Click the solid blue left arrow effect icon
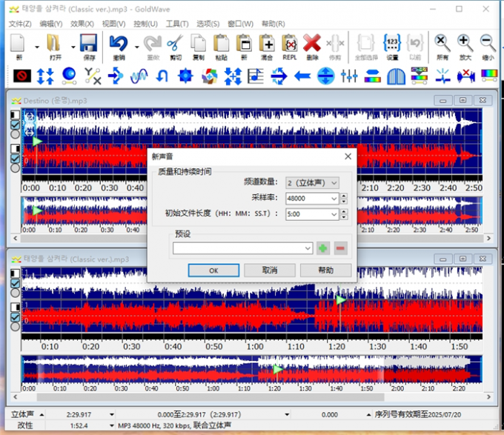504x435 pixels. click(302, 76)
